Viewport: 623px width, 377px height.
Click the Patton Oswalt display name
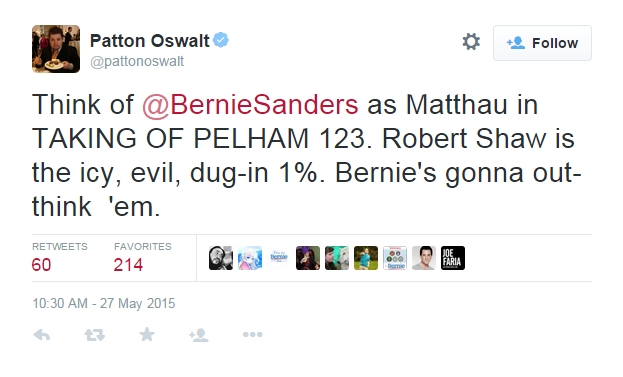(149, 41)
